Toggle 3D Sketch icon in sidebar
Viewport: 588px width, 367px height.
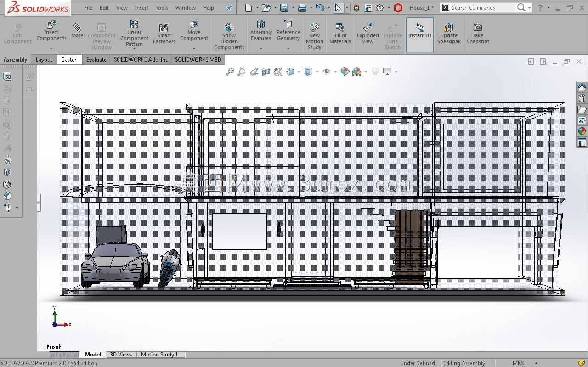(7, 77)
